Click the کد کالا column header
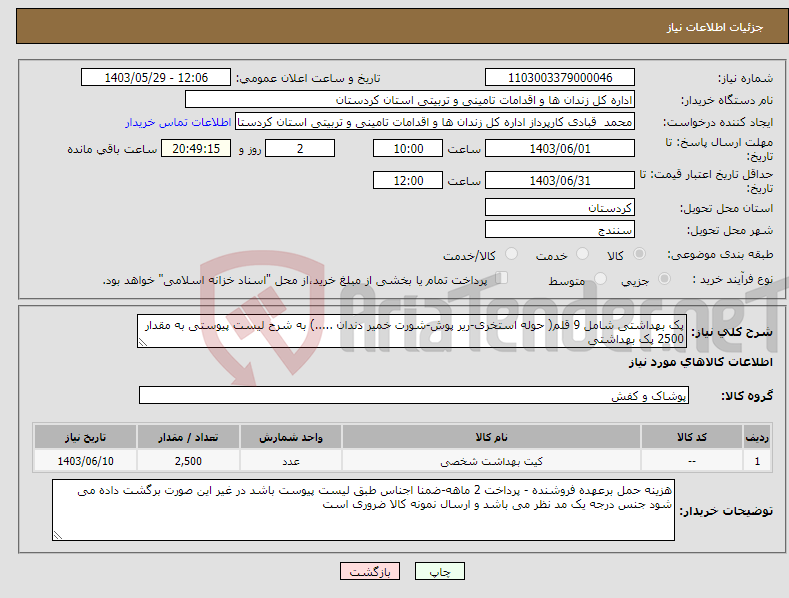Image resolution: width=789 pixels, height=598 pixels. pyautogui.click(x=692, y=437)
